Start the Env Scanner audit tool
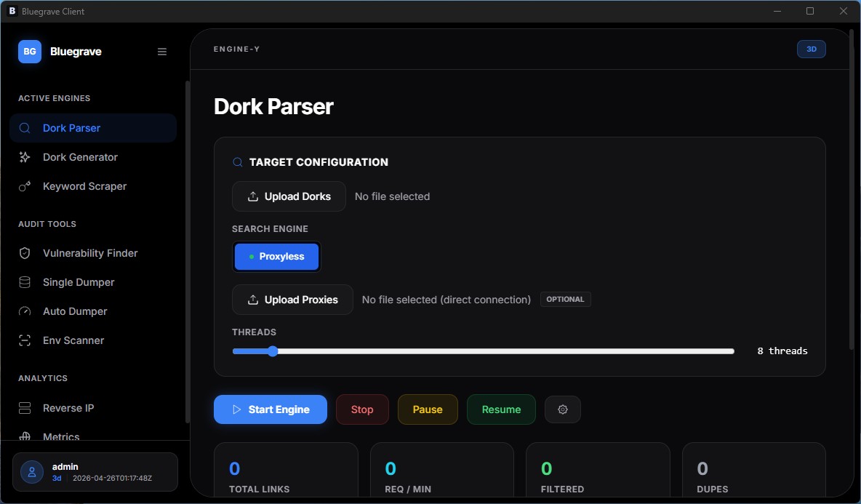Viewport: 861px width, 504px height. click(x=72, y=340)
